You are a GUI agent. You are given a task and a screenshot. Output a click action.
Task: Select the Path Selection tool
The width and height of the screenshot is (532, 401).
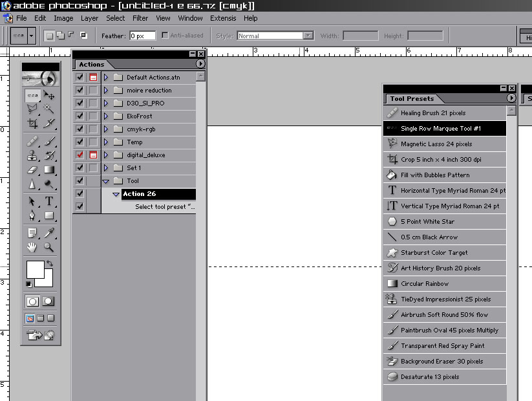tap(32, 201)
